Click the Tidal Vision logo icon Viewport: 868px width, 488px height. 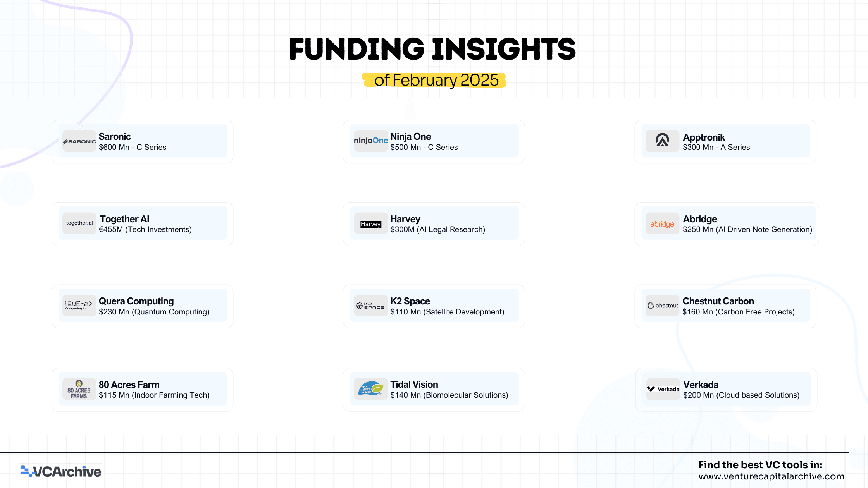371,389
